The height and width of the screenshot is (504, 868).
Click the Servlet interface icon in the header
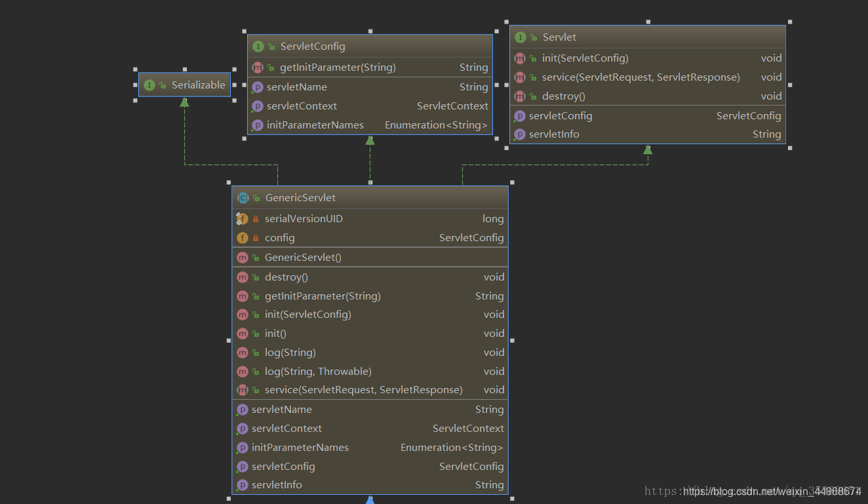point(521,37)
